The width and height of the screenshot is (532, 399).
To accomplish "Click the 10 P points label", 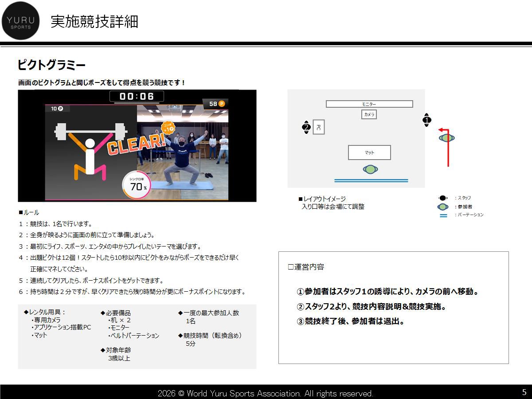I will click(57, 109).
